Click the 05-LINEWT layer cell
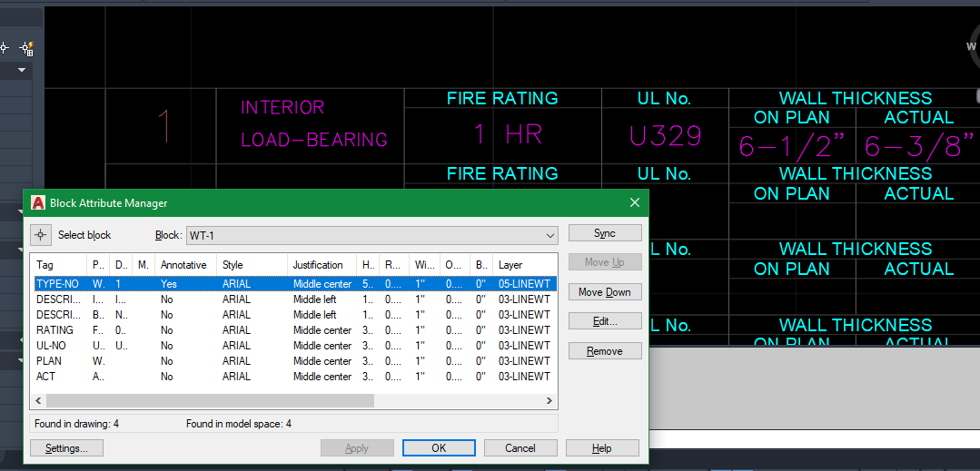Viewport: 980px width, 471px height. [x=524, y=284]
